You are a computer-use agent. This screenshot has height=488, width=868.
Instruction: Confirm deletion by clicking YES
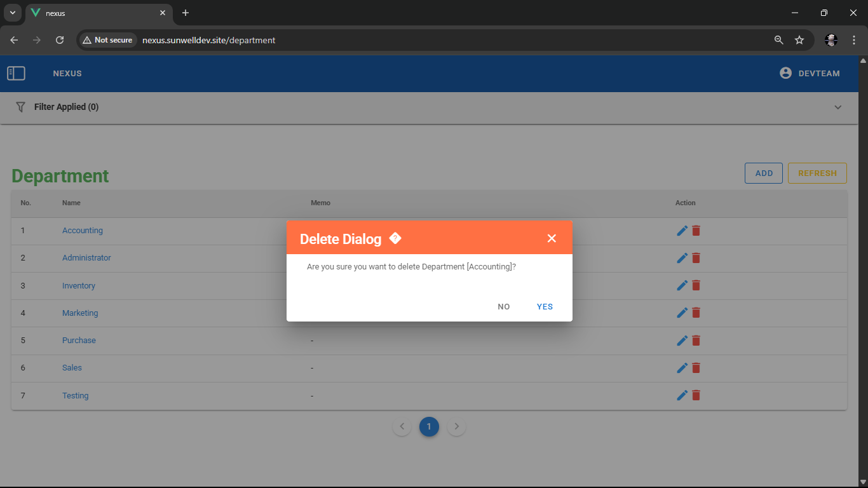(x=545, y=307)
